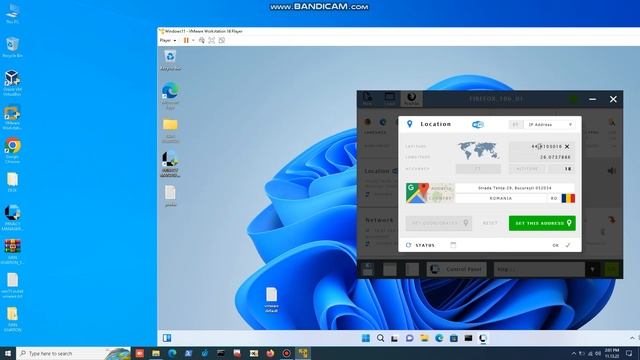This screenshot has width=640, height=360.
Task: Click the calendar icon beside Status
Action: click(453, 245)
